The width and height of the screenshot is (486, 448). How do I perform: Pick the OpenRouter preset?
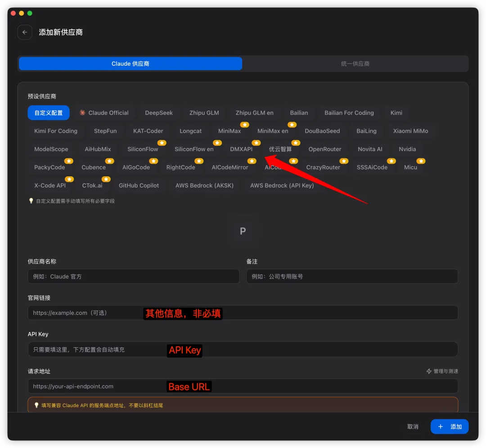tap(325, 149)
